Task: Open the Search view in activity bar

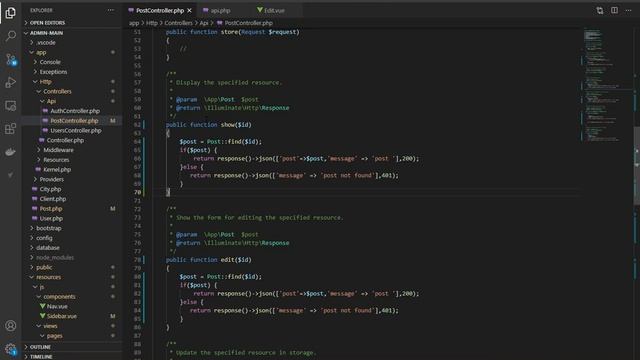Action: pyautogui.click(x=11, y=36)
